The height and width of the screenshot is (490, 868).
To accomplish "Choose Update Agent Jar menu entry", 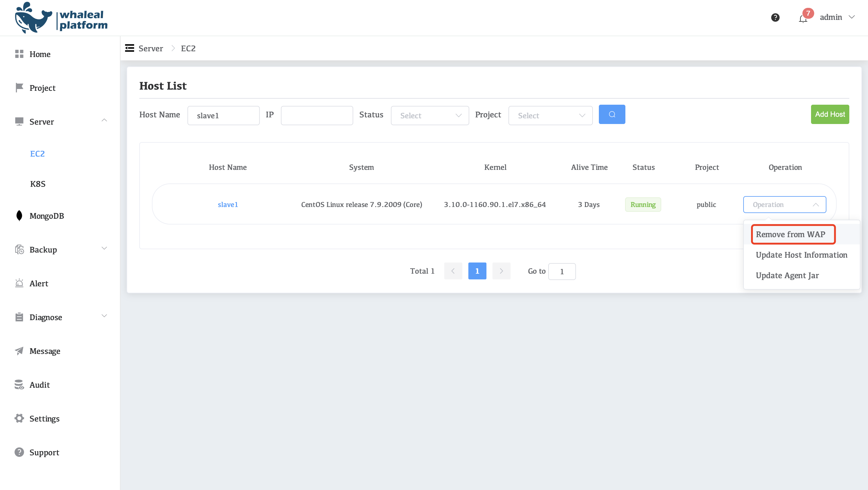I will pos(787,275).
